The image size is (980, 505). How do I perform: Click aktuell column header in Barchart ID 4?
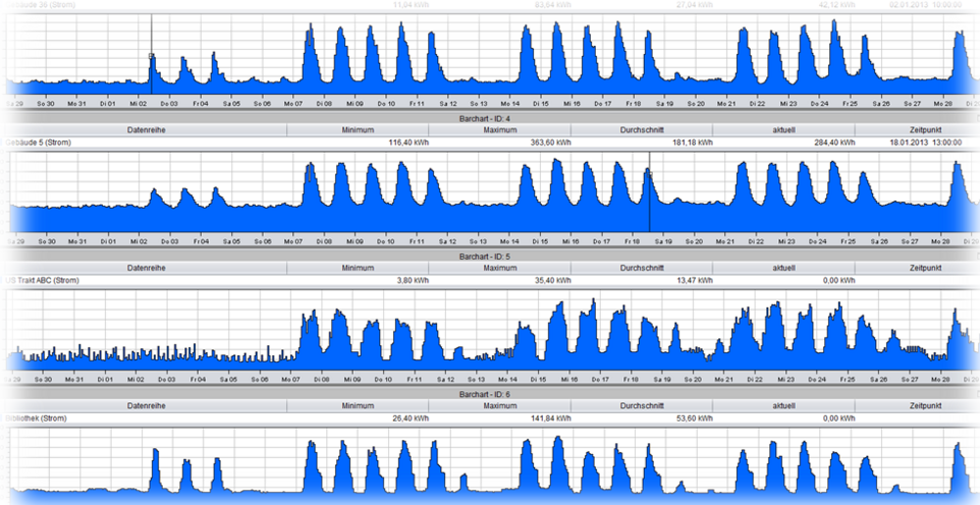[783, 130]
